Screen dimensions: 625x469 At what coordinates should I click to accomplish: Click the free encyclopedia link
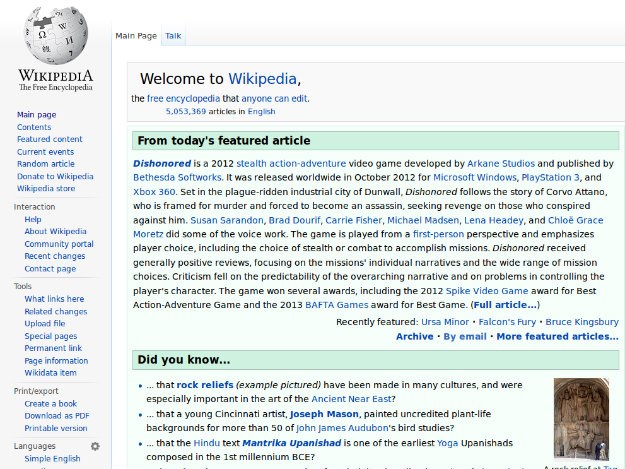click(x=183, y=98)
